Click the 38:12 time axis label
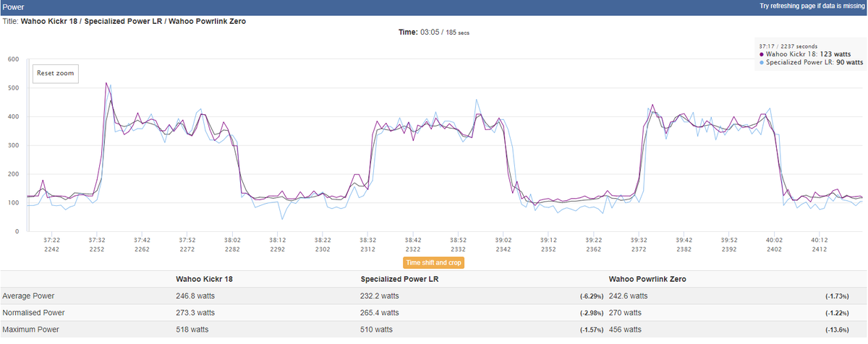Viewport: 868px width, 344px height. [x=278, y=239]
